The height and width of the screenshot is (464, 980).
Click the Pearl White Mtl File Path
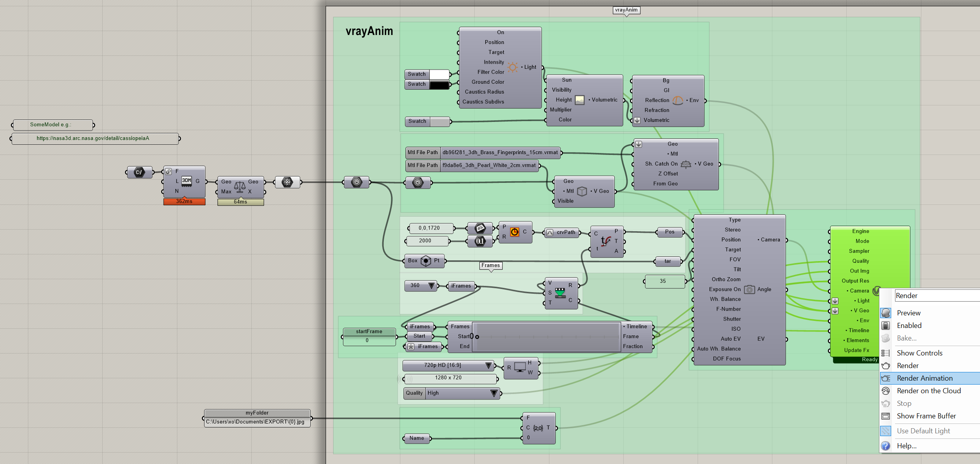472,166
